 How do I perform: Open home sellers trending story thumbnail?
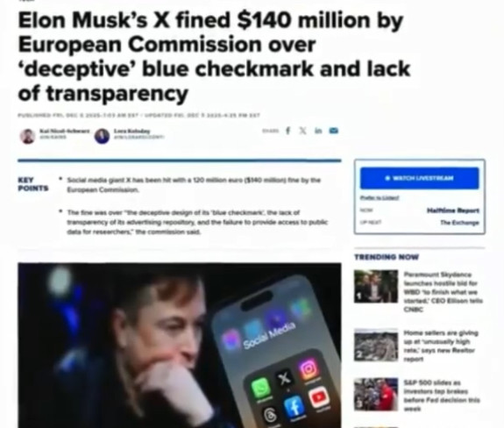pos(376,345)
